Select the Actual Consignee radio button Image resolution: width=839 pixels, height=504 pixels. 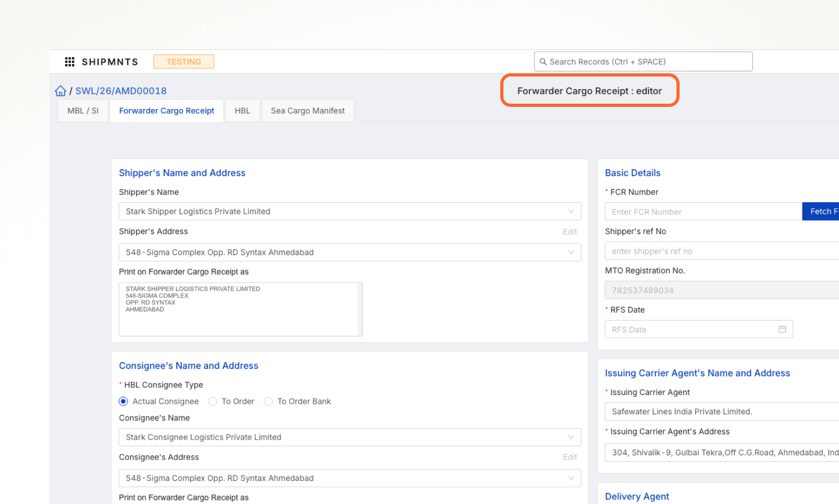[123, 401]
